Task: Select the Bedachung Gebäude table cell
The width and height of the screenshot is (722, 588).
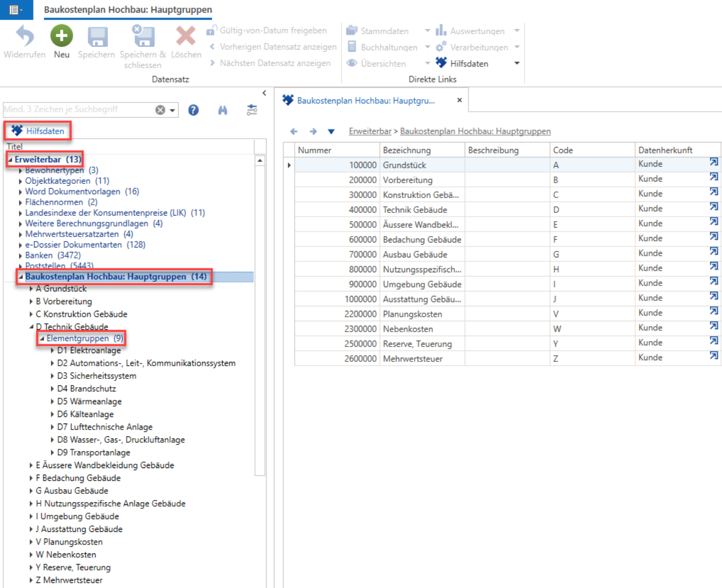Action: (x=422, y=240)
